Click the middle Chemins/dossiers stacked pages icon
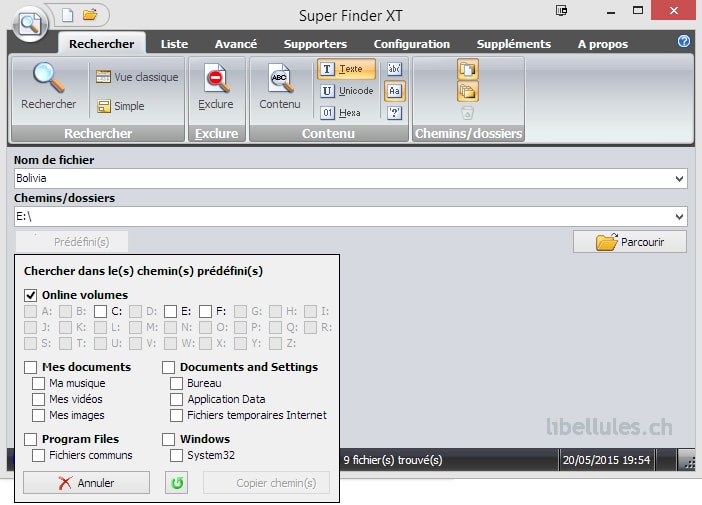This screenshot has height=505, width=702. 467,91
